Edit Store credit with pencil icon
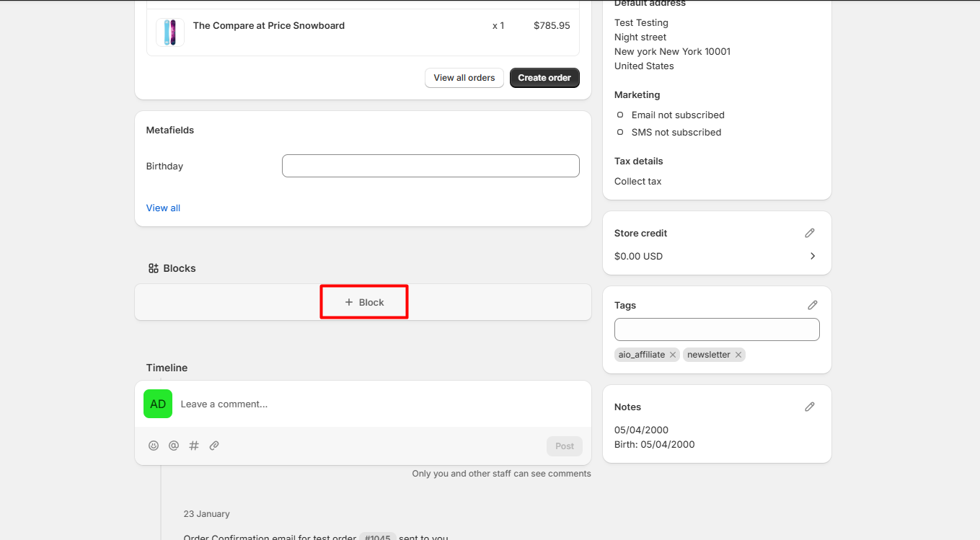The width and height of the screenshot is (980, 540). point(810,233)
